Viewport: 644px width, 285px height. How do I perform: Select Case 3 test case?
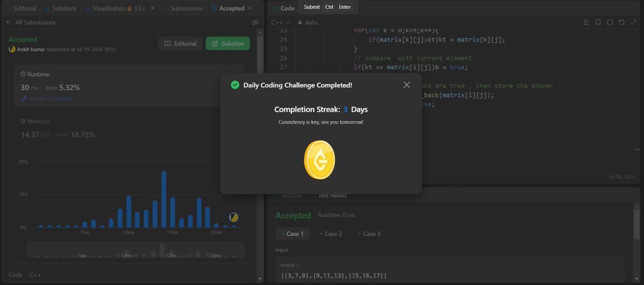[369, 233]
